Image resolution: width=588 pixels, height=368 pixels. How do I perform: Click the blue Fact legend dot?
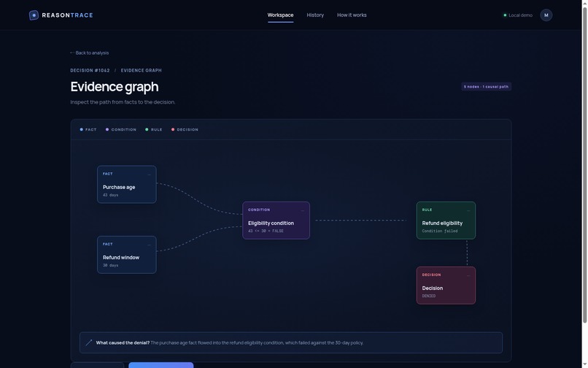(x=82, y=129)
